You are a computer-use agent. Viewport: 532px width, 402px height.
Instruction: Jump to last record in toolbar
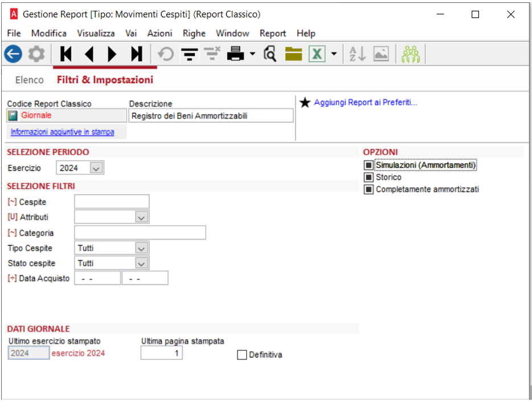click(x=137, y=54)
